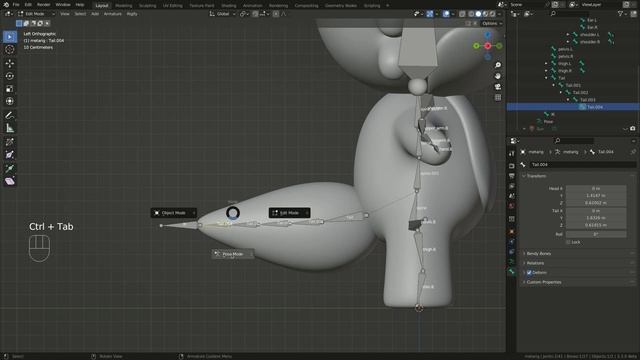The height and width of the screenshot is (360, 640).
Task: Enable the Lock checkbox under Roll
Action: pos(568,242)
